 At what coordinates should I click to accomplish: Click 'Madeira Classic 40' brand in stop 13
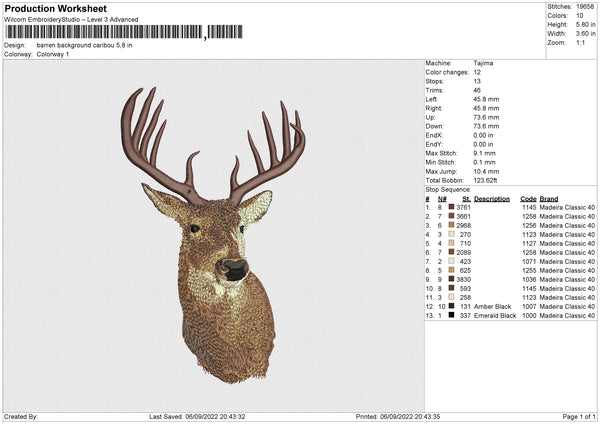point(567,316)
